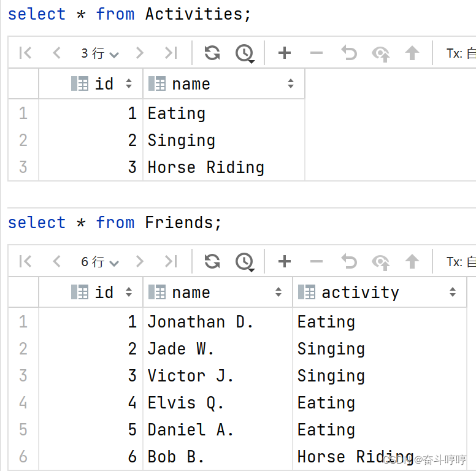Click add row icon in Activities toolbar

(x=285, y=53)
